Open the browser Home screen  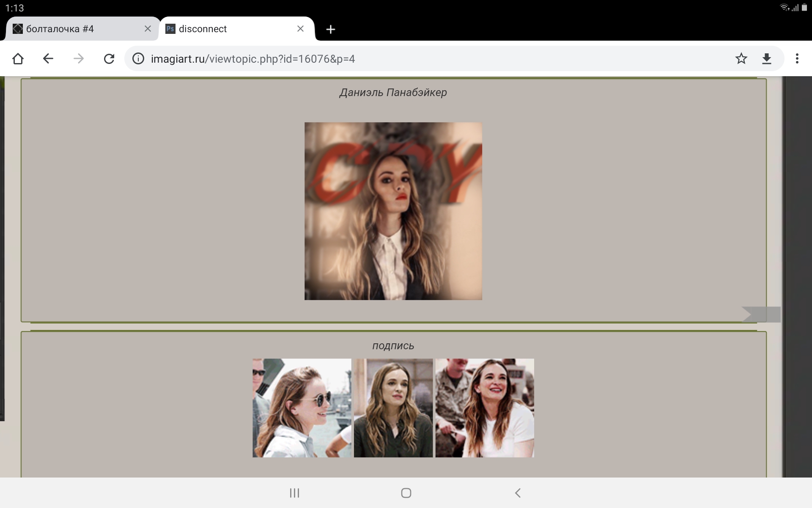click(x=18, y=58)
